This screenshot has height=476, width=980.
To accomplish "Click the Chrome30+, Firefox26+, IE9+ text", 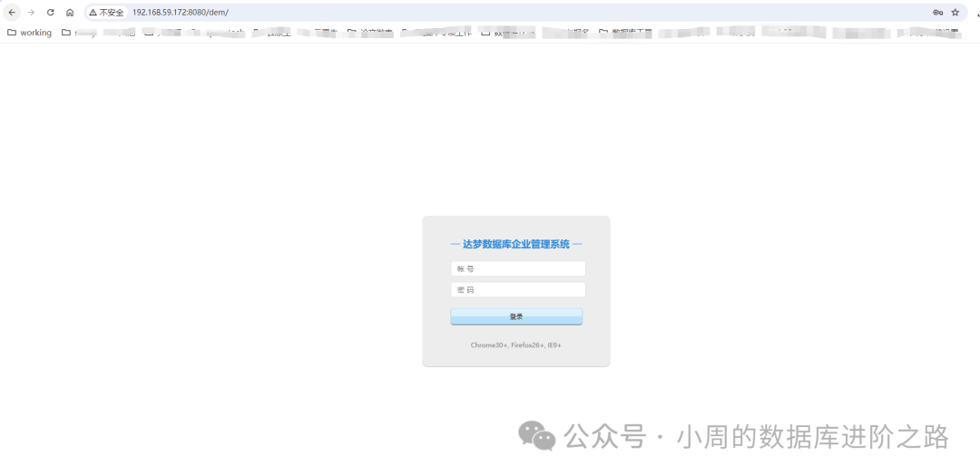I will point(516,345).
